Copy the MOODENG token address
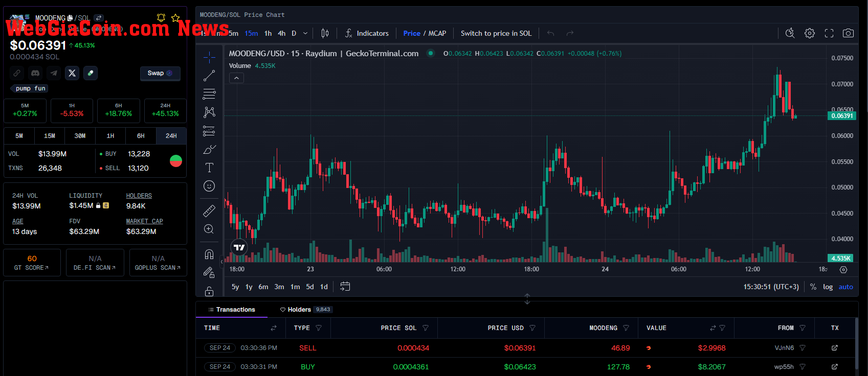Image resolution: width=868 pixels, height=376 pixels. [x=70, y=18]
